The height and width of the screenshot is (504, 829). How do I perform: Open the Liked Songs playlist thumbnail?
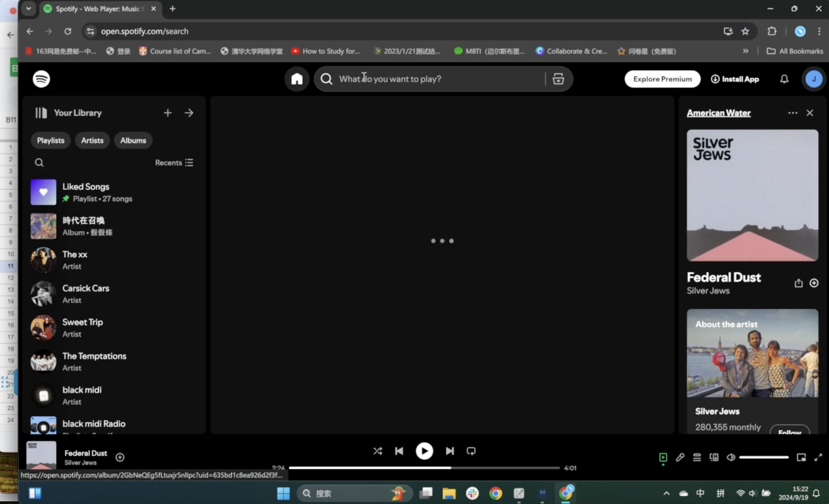(43, 192)
